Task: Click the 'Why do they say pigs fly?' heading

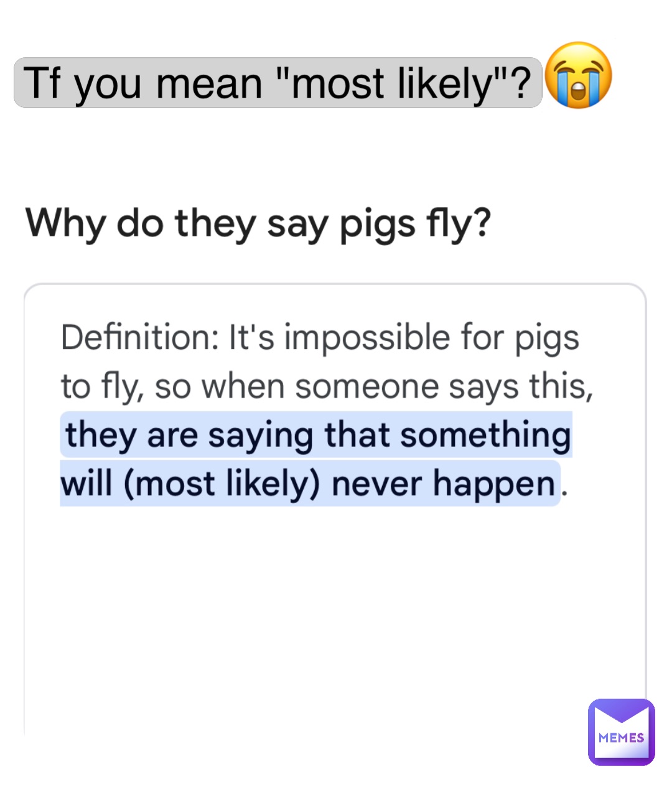Action: pos(258,223)
